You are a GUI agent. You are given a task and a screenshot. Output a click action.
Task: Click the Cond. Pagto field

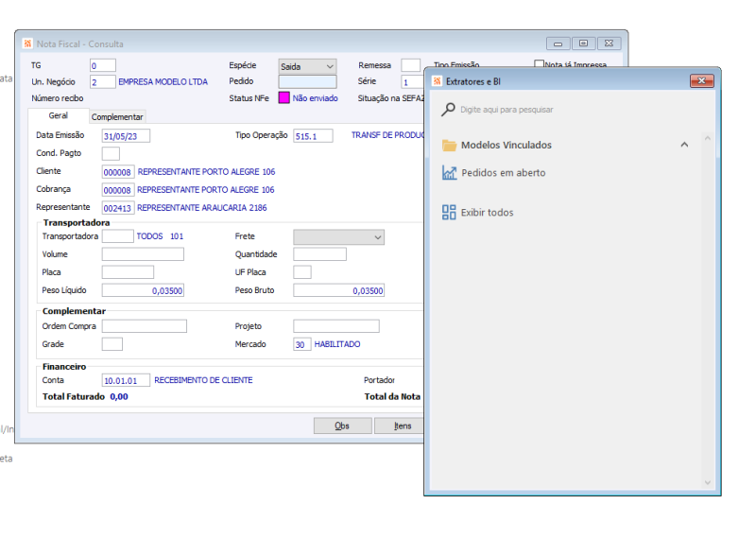tap(111, 153)
